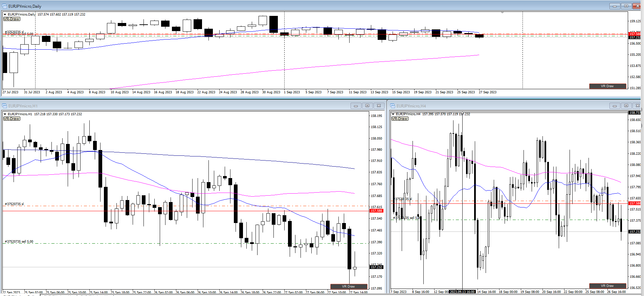
Task: Click the 157.170 level on the H1 price scale
Action: coord(376,276)
